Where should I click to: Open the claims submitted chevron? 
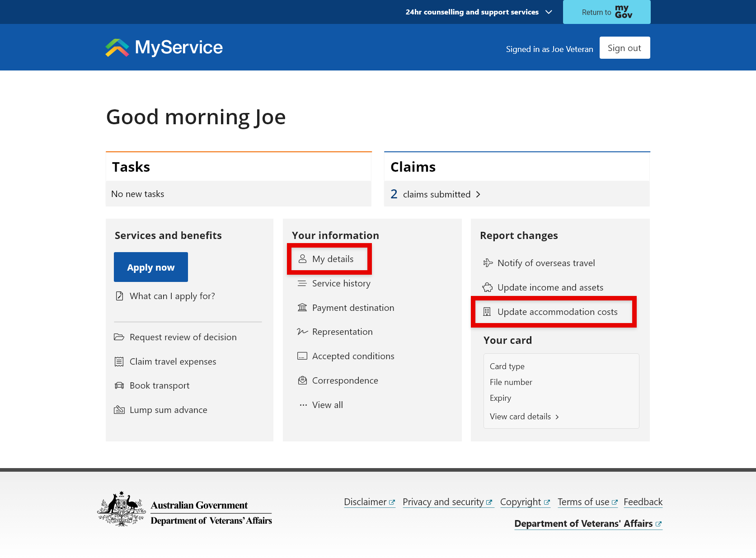click(x=478, y=194)
